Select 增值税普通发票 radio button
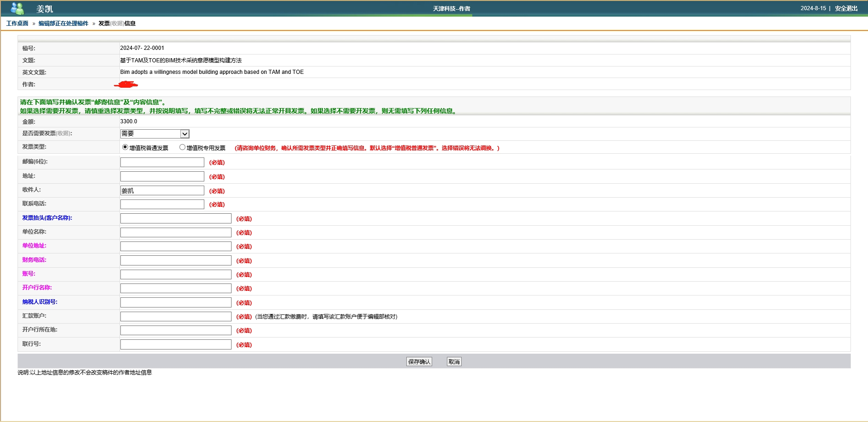868x422 pixels. (125, 147)
